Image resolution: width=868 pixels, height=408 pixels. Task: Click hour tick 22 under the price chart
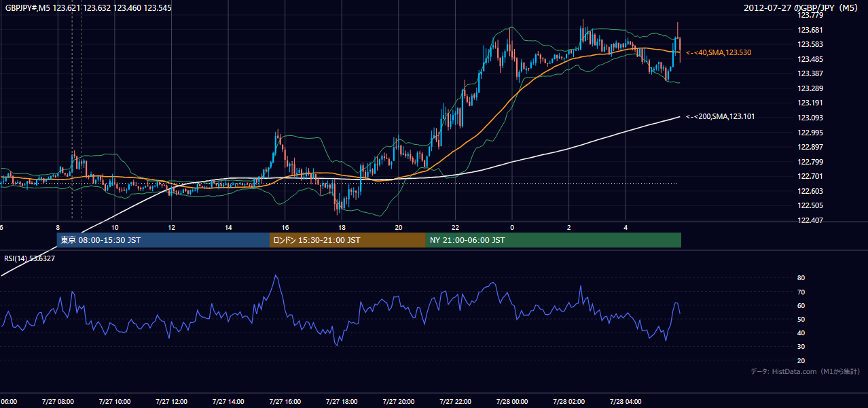[455, 227]
